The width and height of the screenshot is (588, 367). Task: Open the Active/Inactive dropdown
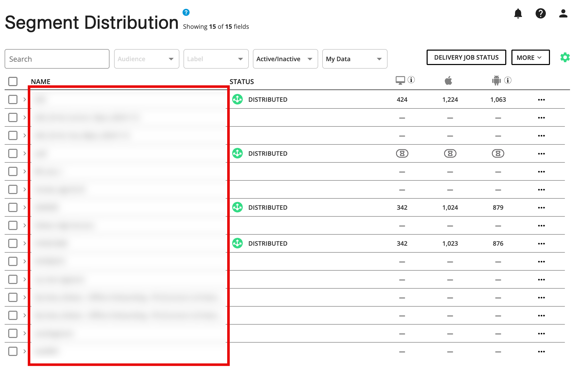(x=285, y=59)
